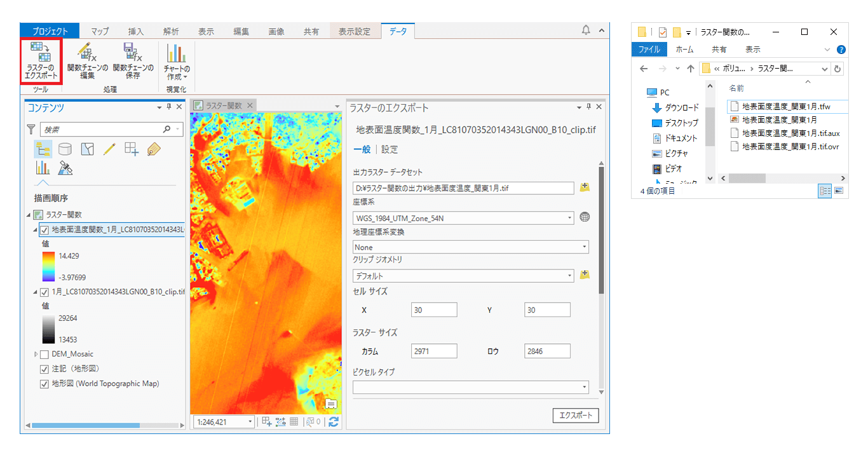The image size is (868, 469).
Task: Click the cell size X input field
Action: point(434,310)
